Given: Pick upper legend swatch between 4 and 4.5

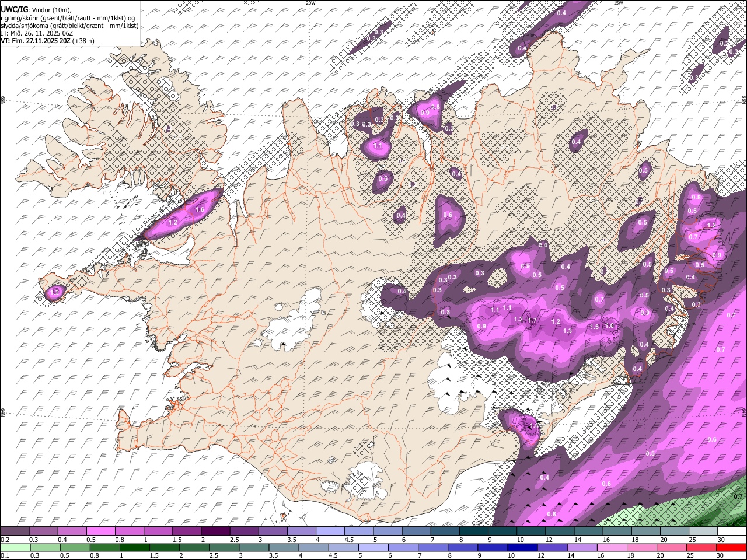Looking at the screenshot, I should (x=330, y=531).
